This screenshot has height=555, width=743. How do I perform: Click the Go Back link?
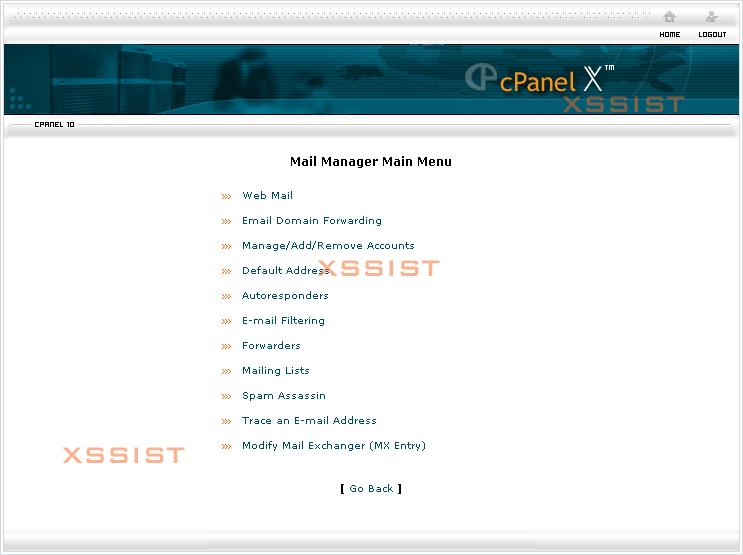(x=371, y=489)
